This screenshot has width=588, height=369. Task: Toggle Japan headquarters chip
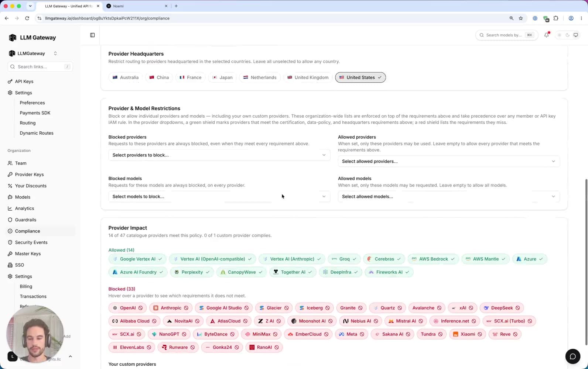pos(222,77)
